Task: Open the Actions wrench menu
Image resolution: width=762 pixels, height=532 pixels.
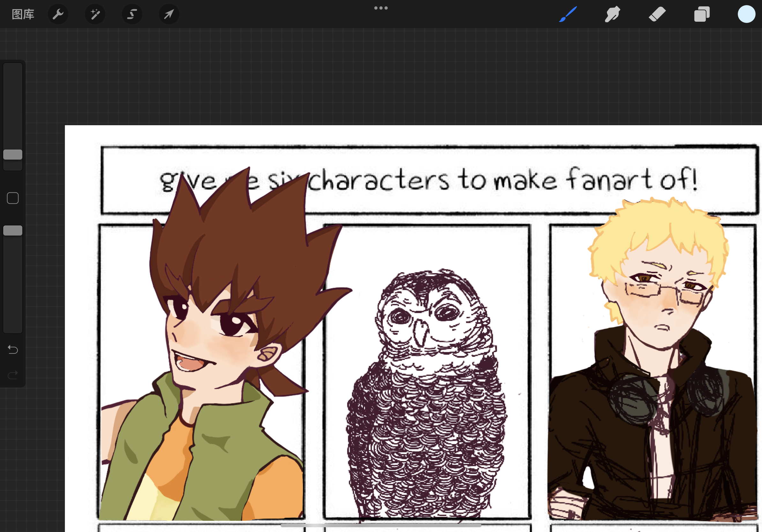Action: click(58, 14)
